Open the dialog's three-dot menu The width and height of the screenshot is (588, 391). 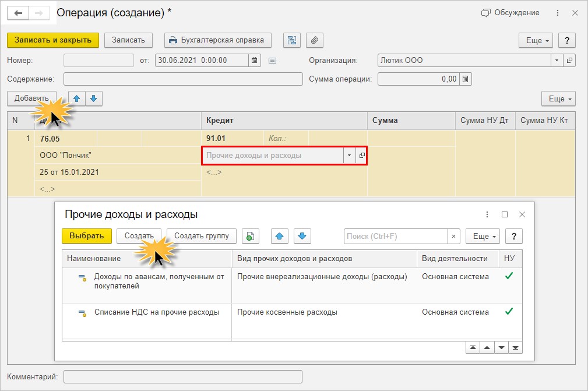click(487, 214)
